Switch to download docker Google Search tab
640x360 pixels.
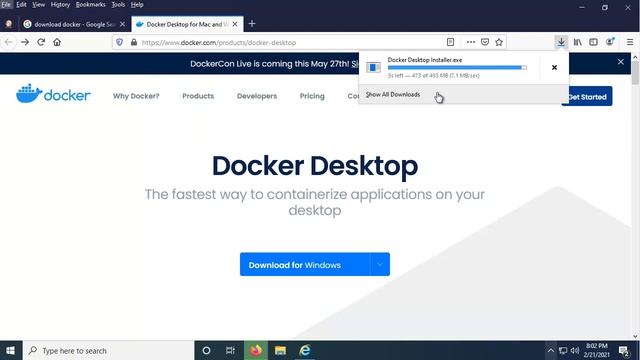point(74,24)
